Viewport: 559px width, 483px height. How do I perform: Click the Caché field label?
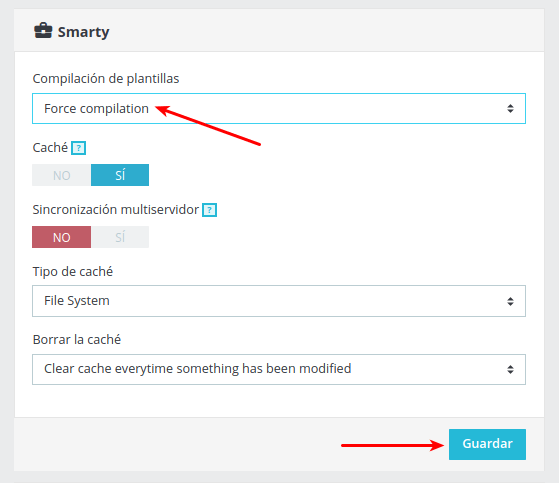[x=50, y=148]
